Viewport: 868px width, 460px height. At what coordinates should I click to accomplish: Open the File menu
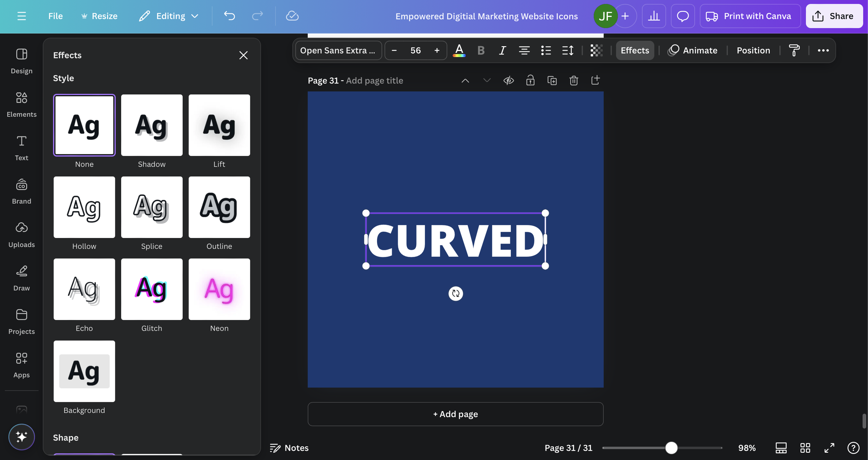[x=56, y=16]
